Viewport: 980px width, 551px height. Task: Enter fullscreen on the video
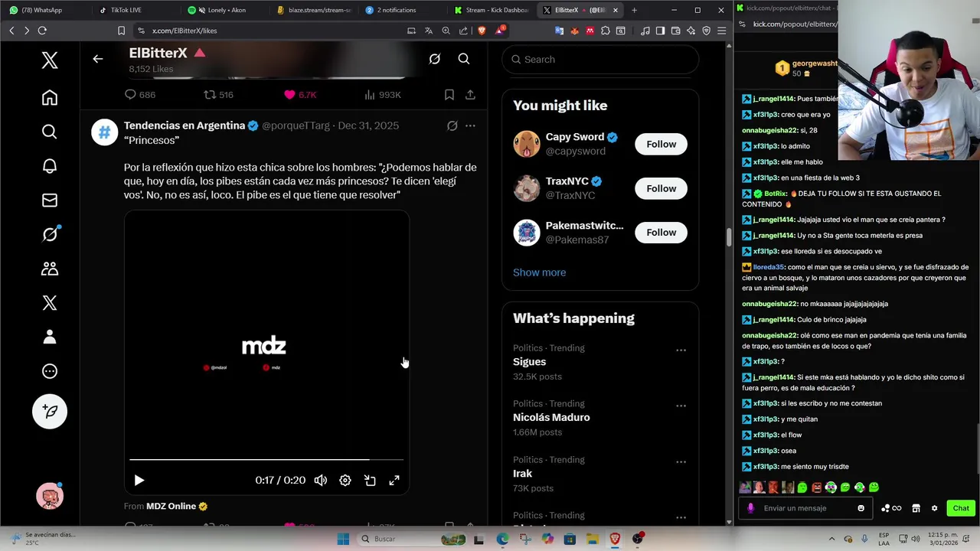(x=394, y=481)
